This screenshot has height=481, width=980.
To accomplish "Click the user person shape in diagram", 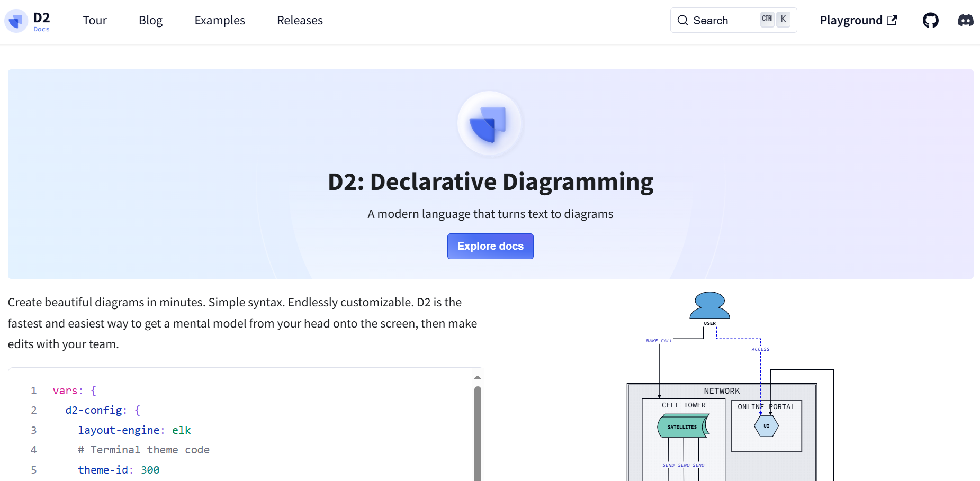I will click(709, 305).
